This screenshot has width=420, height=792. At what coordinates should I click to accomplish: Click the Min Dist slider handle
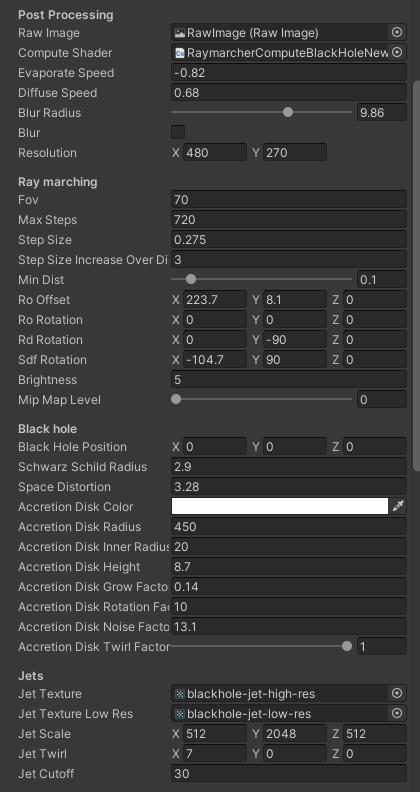pos(191,279)
